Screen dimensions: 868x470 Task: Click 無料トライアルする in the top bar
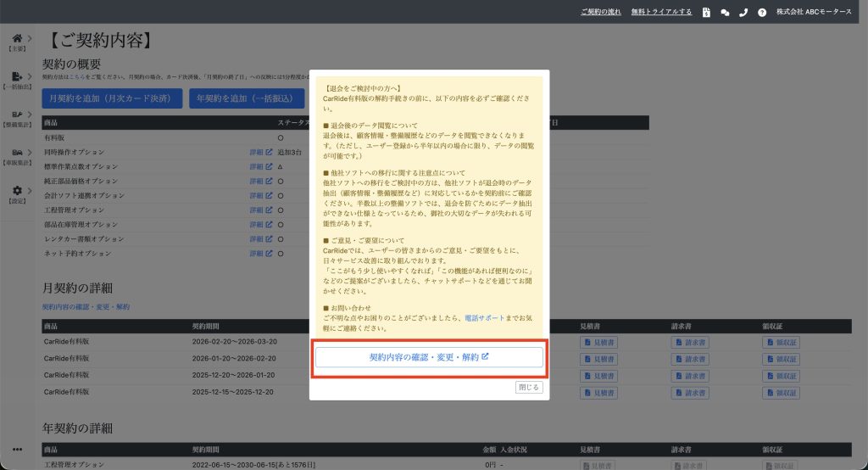[x=661, y=12]
